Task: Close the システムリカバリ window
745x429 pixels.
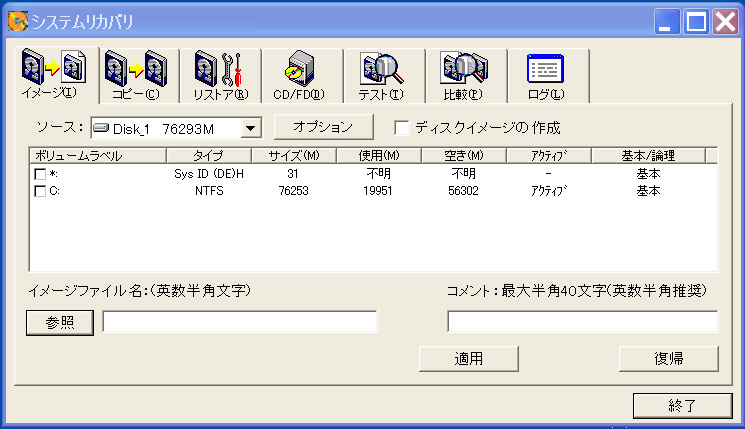Action: [726, 21]
